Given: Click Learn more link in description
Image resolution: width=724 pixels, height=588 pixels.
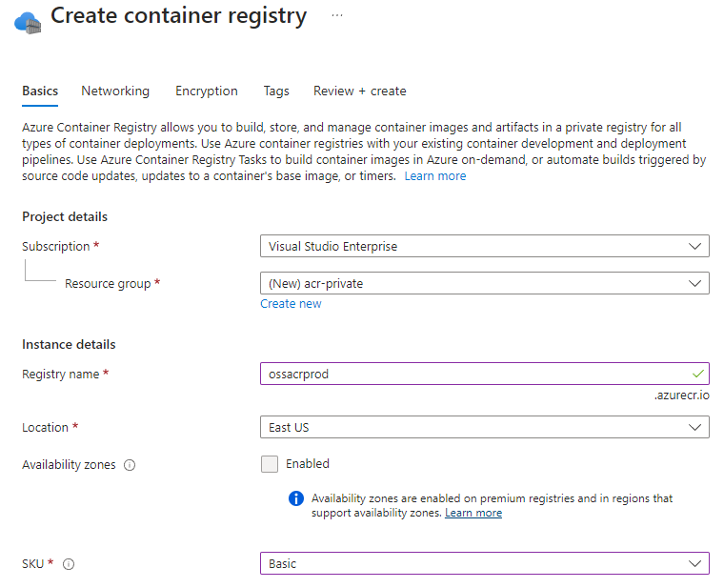Looking at the screenshot, I should point(435,176).
